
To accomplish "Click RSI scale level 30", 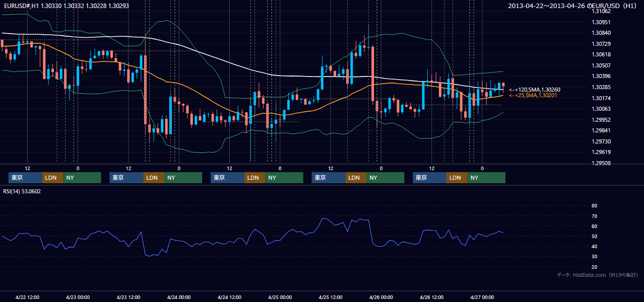I will tap(594, 257).
